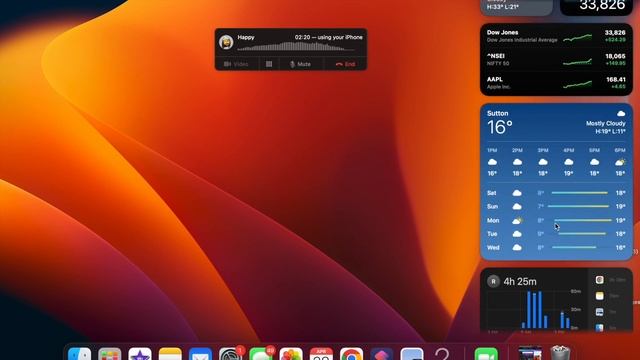Screen dimensions: 640x360
Task: Mute the call with Happy
Action: [300, 64]
